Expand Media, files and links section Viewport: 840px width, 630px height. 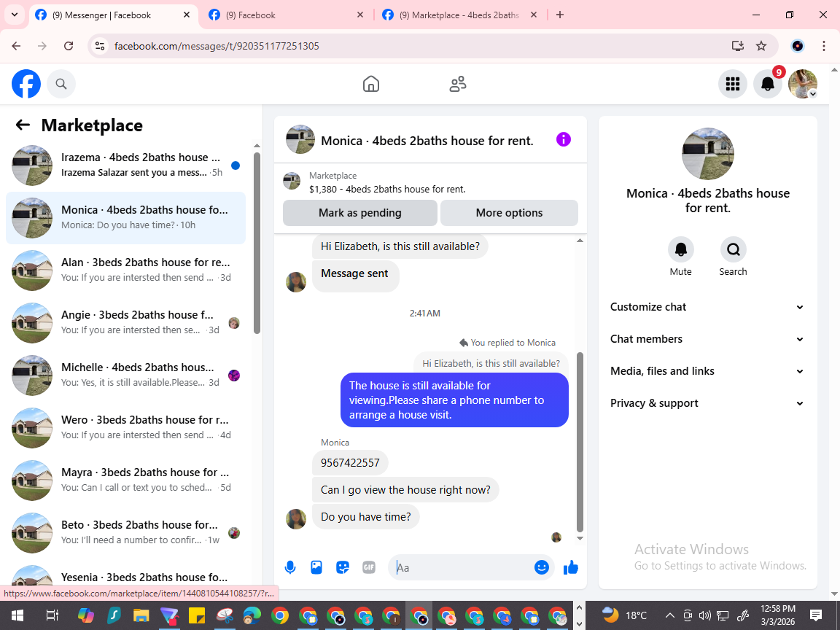(707, 371)
